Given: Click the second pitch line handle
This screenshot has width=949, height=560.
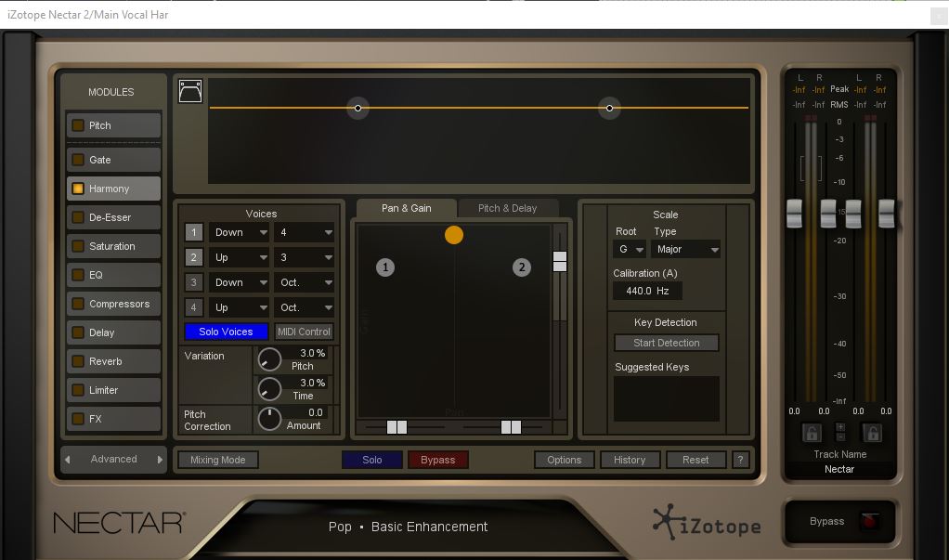Looking at the screenshot, I should pyautogui.click(x=609, y=108).
